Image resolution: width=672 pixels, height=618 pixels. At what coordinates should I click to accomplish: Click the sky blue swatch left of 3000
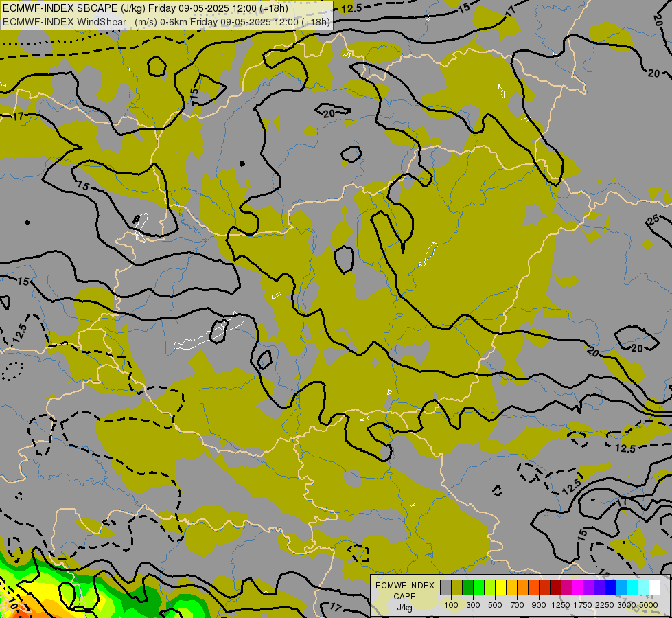click(x=621, y=587)
